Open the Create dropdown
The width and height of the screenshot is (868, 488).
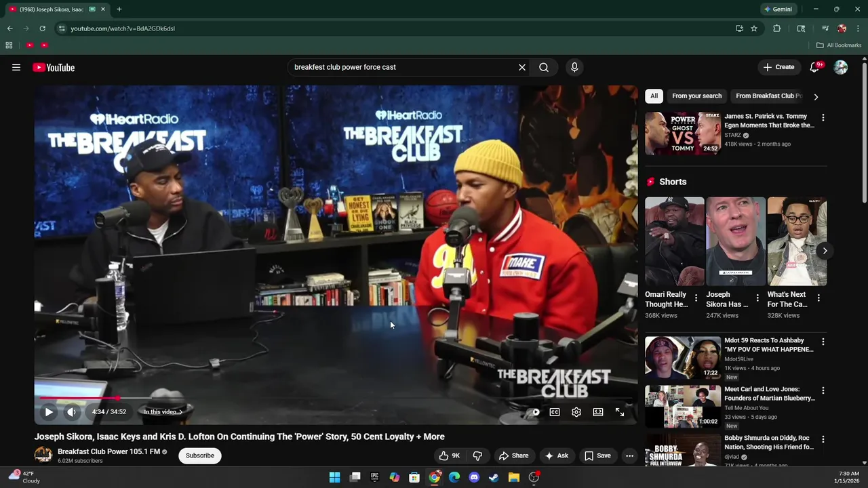coord(778,67)
